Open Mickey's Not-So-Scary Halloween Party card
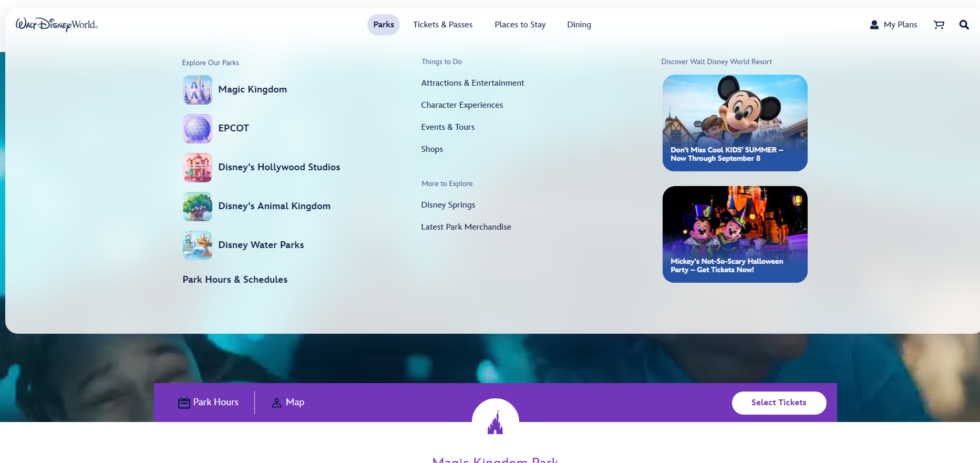Image resolution: width=980 pixels, height=463 pixels. tap(735, 234)
